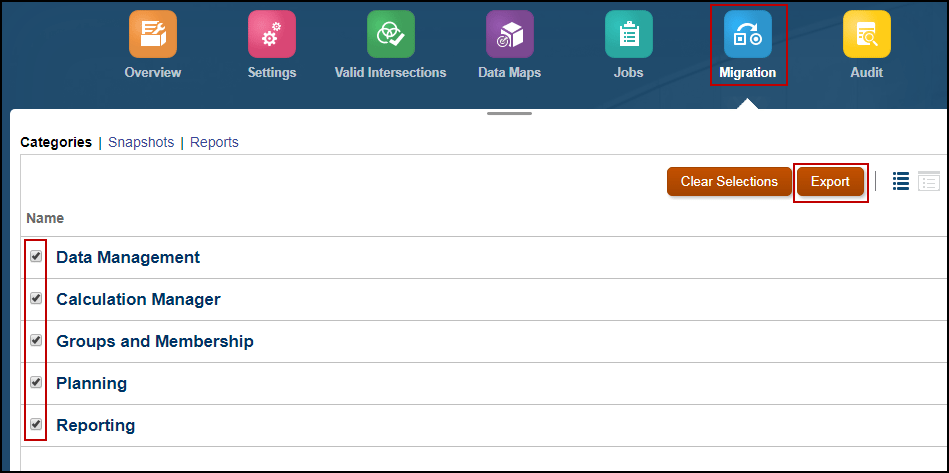This screenshot has height=473, width=949.
Task: Click the collapse handle bar above Categories
Action: [509, 114]
